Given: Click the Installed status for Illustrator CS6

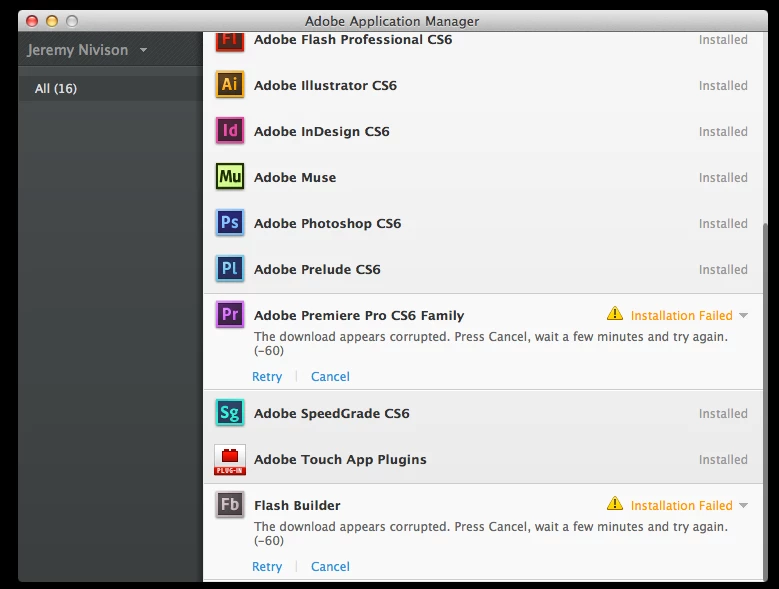Looking at the screenshot, I should click(x=723, y=85).
